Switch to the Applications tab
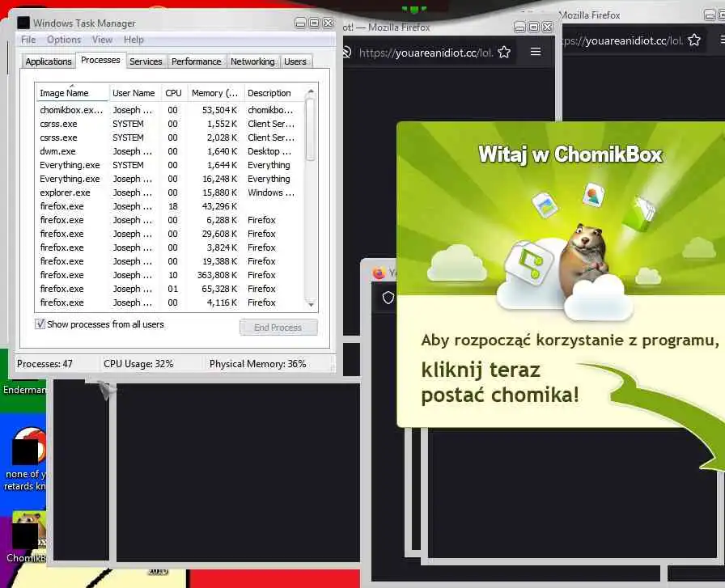Viewport: 725px width, 588px height. [49, 61]
